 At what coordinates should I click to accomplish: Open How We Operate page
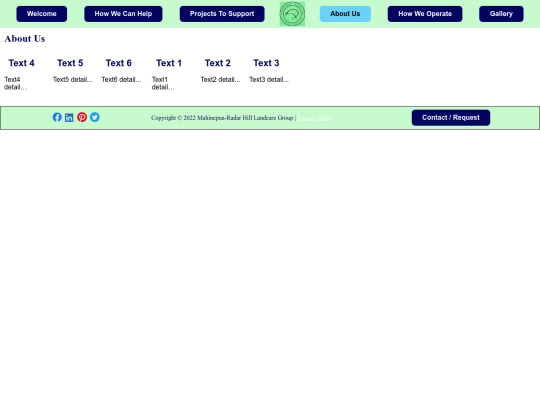[425, 14]
